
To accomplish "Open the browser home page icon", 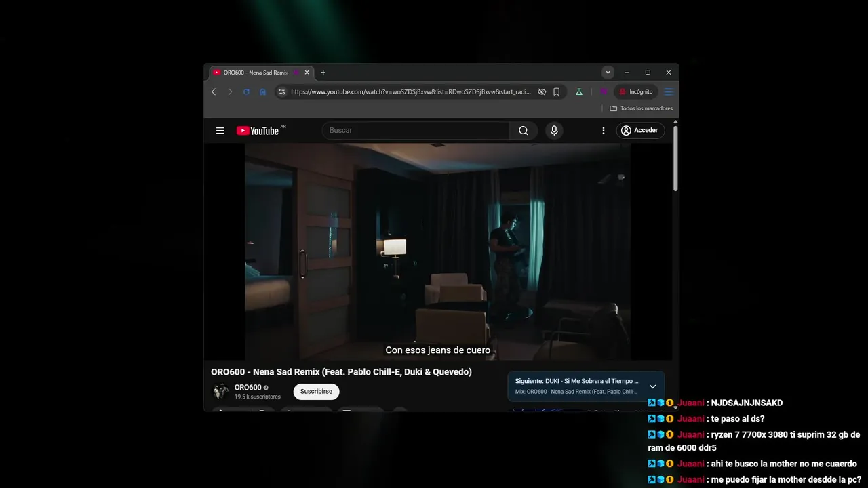I will 262,91.
